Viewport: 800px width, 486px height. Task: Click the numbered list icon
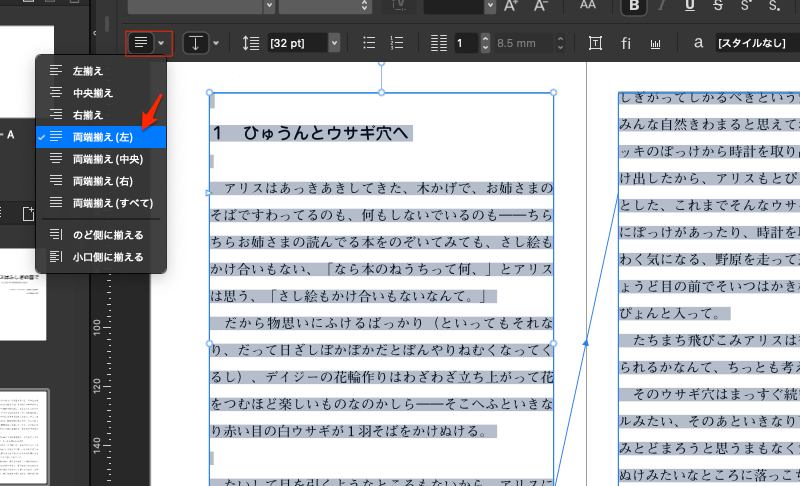tap(396, 43)
